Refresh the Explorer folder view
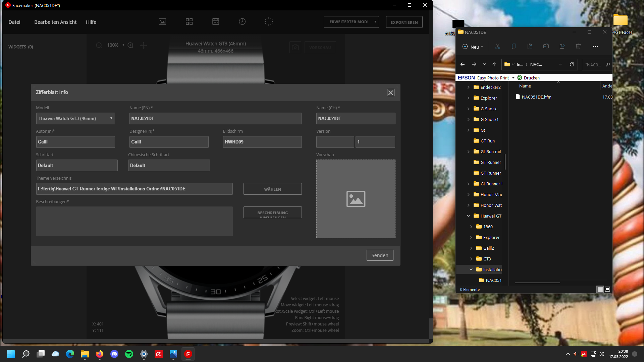The image size is (644, 362). [x=572, y=64]
